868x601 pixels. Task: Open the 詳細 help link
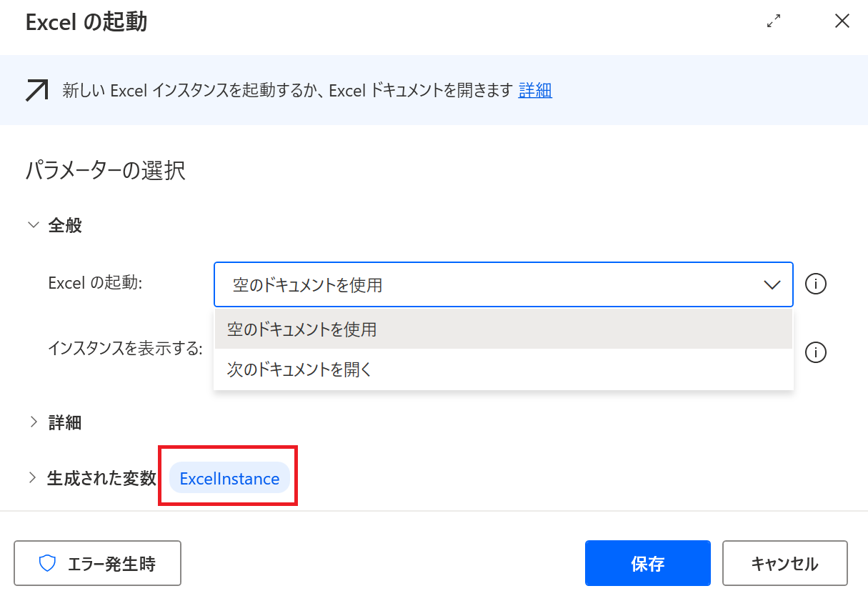534,91
